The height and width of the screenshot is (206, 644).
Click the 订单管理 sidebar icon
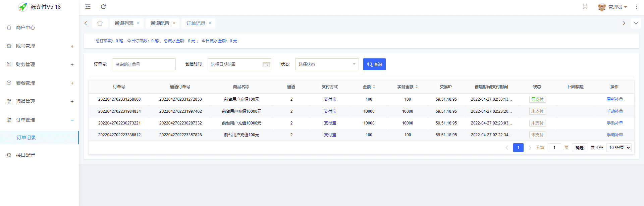pyautogui.click(x=9, y=120)
